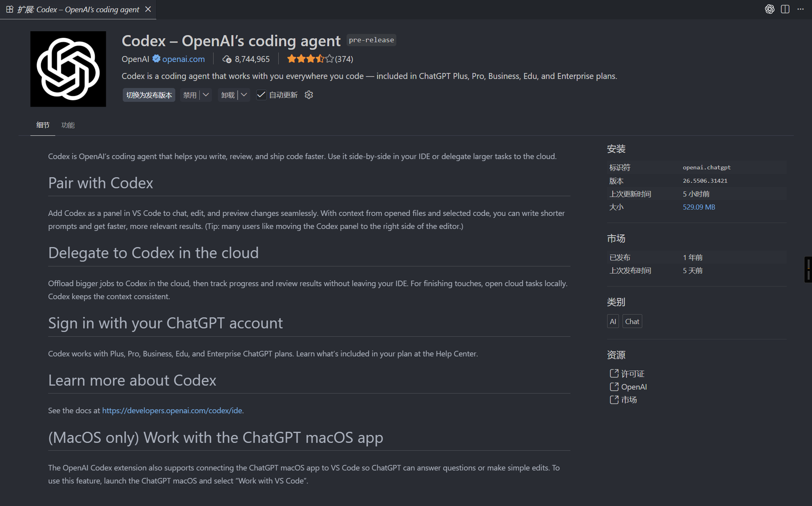Click the install count 8,744,965
Image resolution: width=812 pixels, height=506 pixels.
[x=252, y=59]
